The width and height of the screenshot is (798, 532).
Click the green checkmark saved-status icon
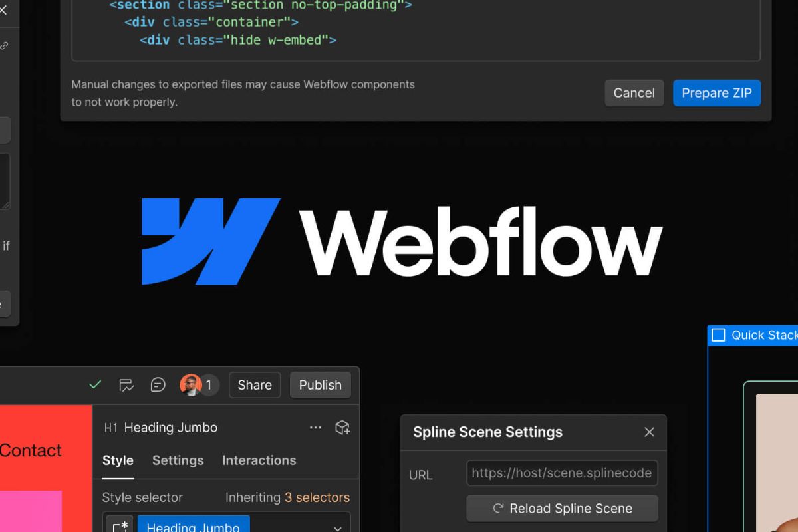(95, 384)
